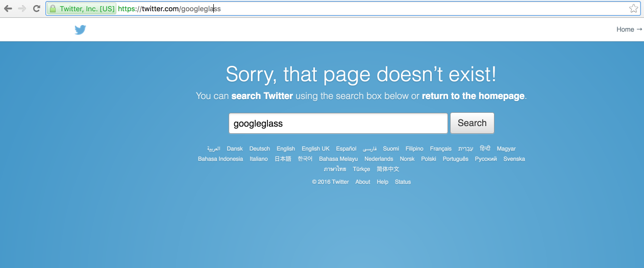The height and width of the screenshot is (268, 644).
Task: Select Deutsch language link
Action: 260,149
